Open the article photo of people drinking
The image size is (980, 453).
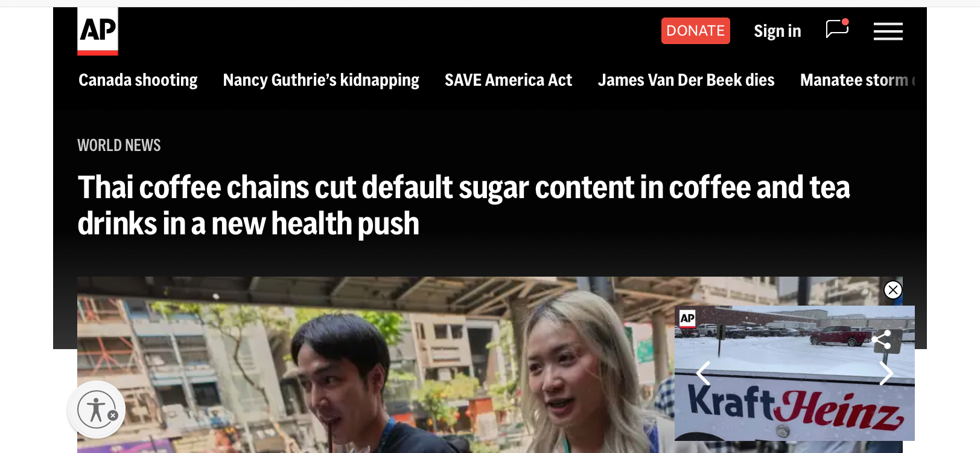point(374,365)
